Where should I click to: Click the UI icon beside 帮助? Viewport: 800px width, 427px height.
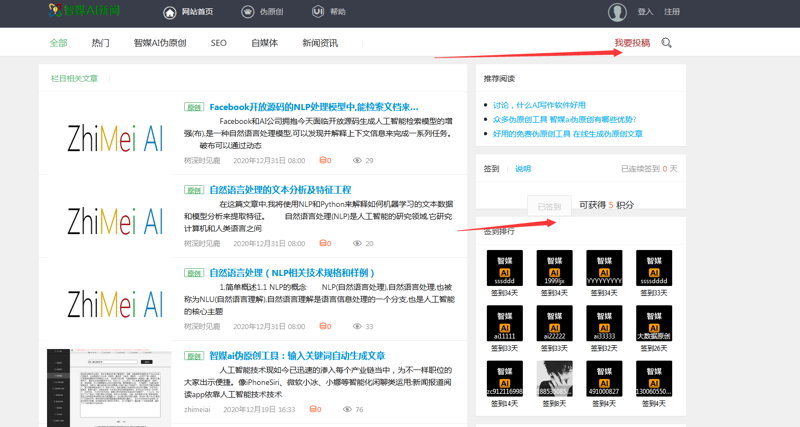tap(318, 11)
